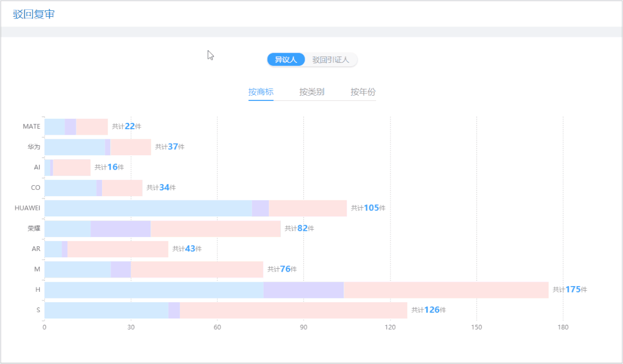623x364 pixels.
Task: Click the blue segment of M bar
Action: (77, 269)
